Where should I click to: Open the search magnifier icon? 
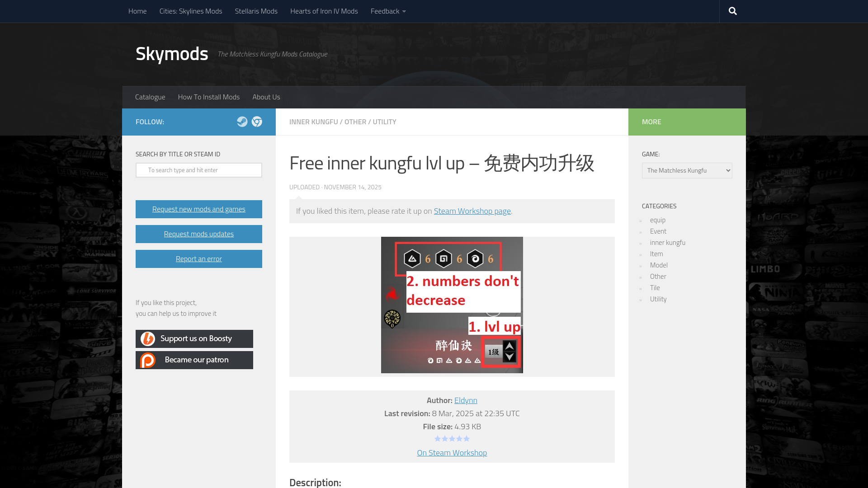coord(732,11)
